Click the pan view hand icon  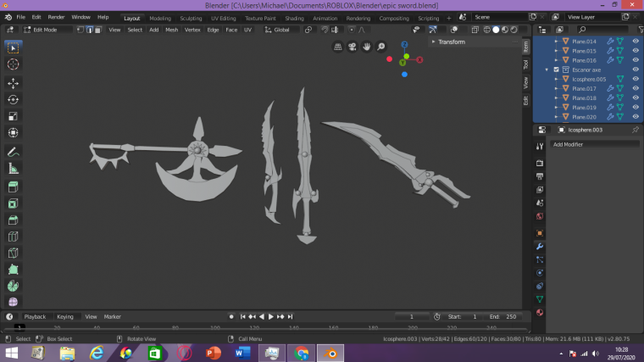366,47
